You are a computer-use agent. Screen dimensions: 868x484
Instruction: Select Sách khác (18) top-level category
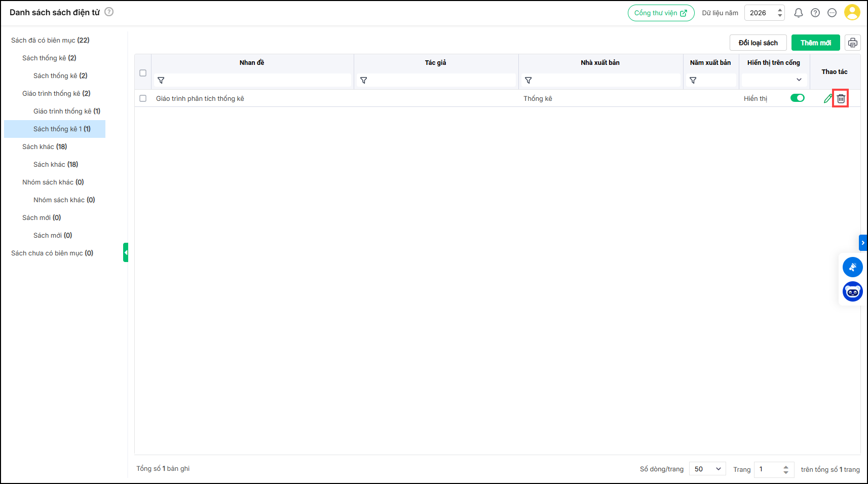(45, 146)
